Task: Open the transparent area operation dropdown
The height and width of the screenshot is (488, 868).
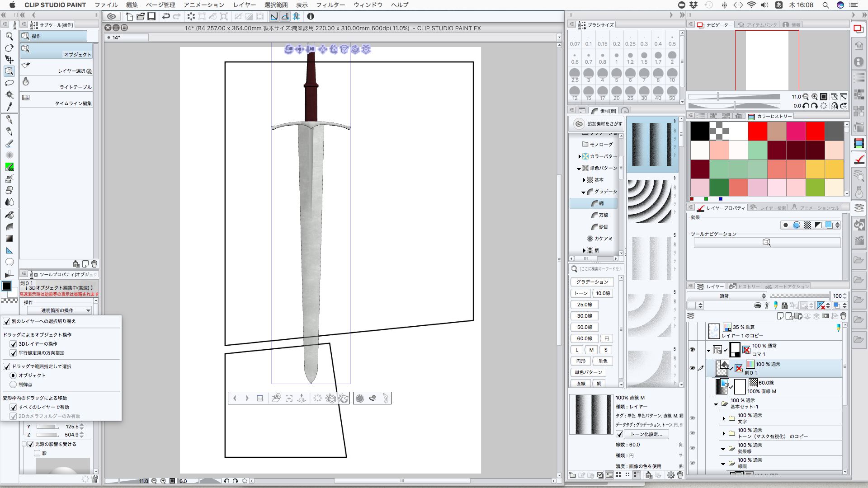Action: (x=59, y=310)
